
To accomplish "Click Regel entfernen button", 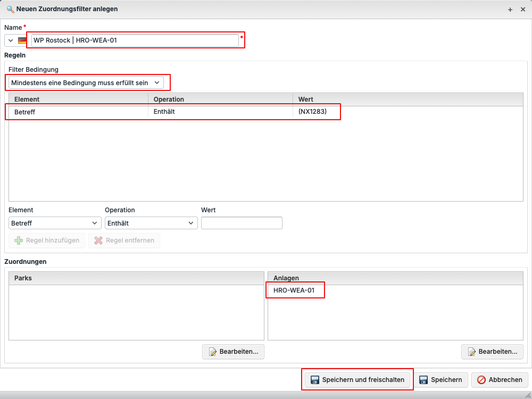I will point(124,240).
